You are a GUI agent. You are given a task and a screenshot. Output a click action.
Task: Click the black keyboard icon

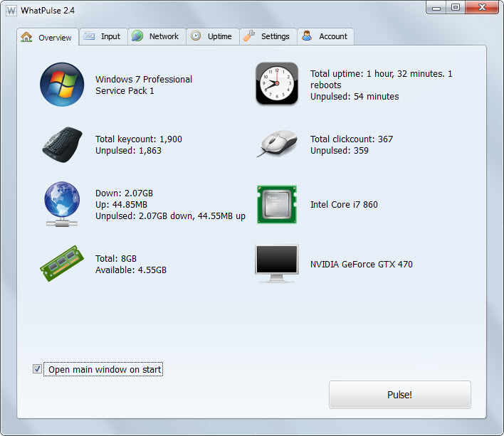click(x=63, y=145)
